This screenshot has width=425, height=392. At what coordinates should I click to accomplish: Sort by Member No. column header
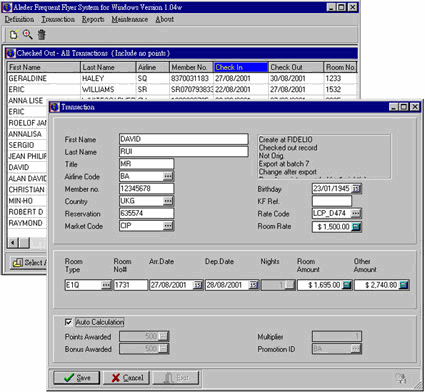click(191, 67)
